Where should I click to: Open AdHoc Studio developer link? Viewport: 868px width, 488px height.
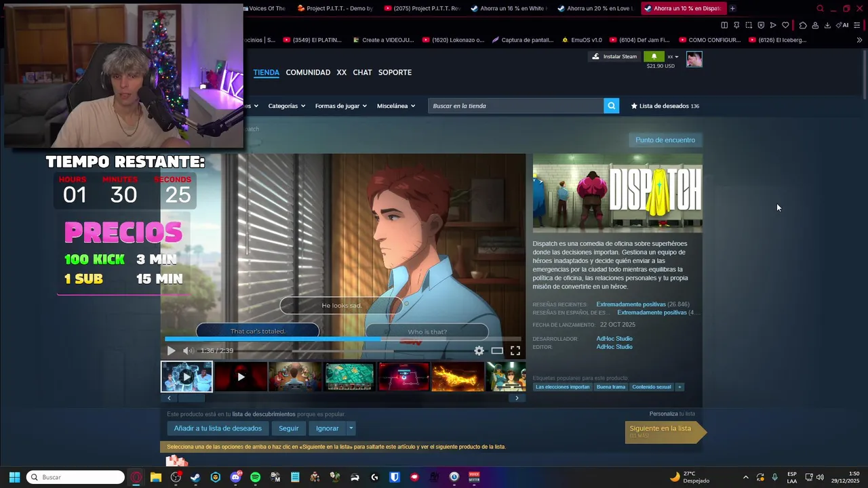[614, 339]
